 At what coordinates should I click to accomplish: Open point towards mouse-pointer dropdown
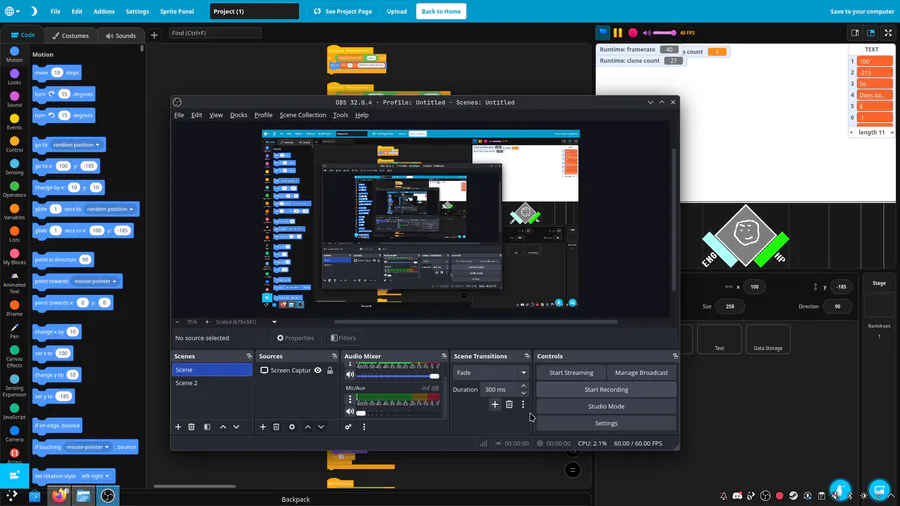click(95, 281)
